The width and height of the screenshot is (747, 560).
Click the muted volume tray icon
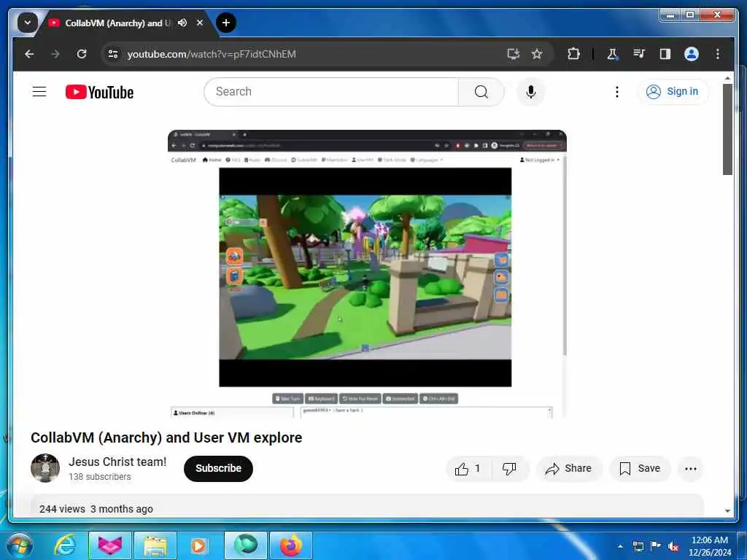tap(673, 546)
